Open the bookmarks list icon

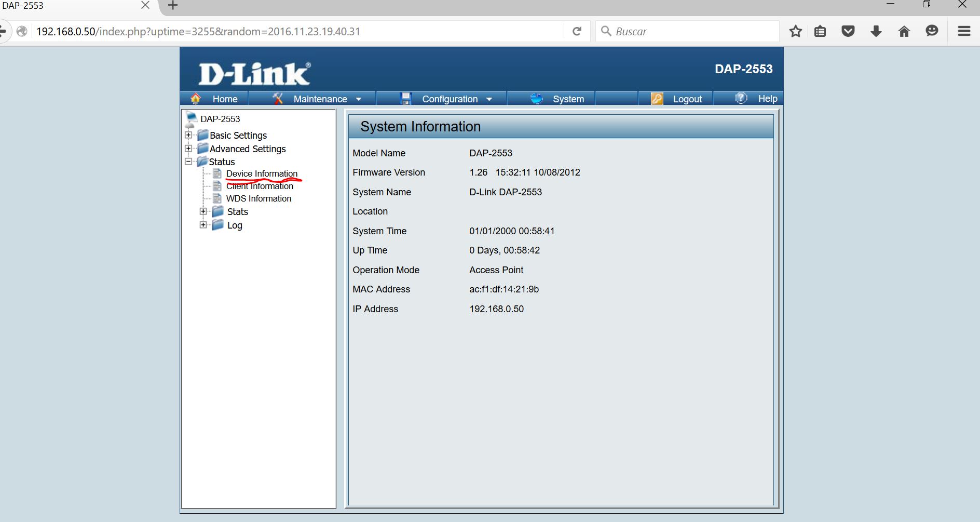tap(820, 31)
